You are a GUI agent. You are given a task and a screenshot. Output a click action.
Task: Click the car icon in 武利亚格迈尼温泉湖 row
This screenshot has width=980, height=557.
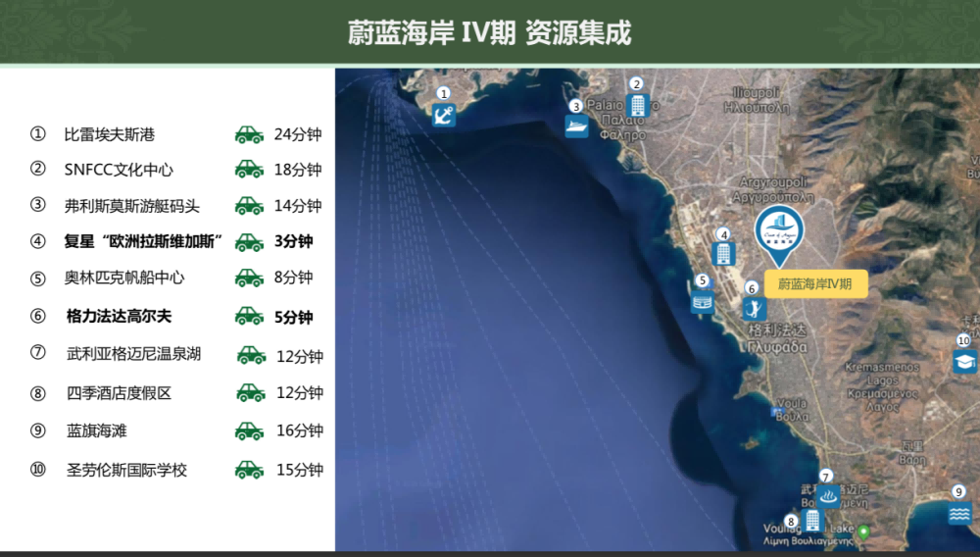251,355
